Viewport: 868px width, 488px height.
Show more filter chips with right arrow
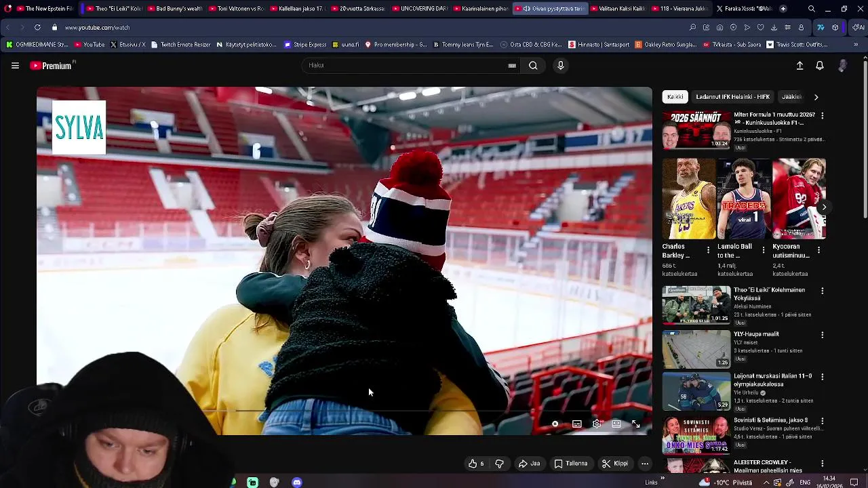816,97
